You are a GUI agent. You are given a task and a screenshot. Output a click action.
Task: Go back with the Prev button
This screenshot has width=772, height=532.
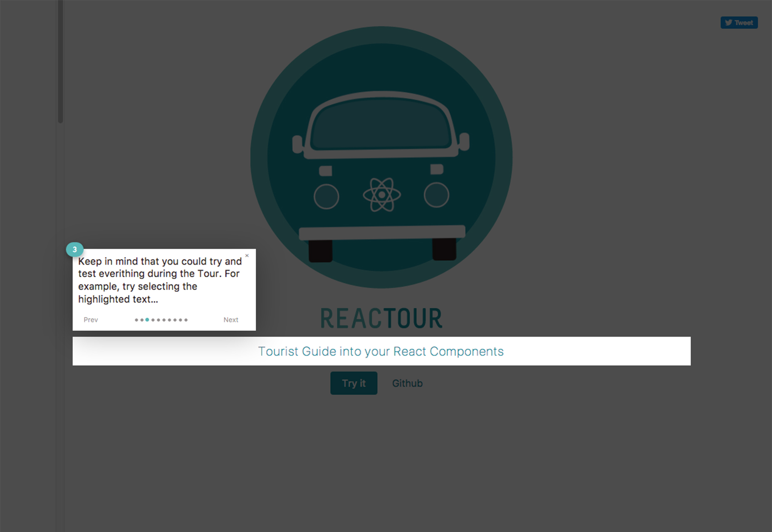click(91, 320)
